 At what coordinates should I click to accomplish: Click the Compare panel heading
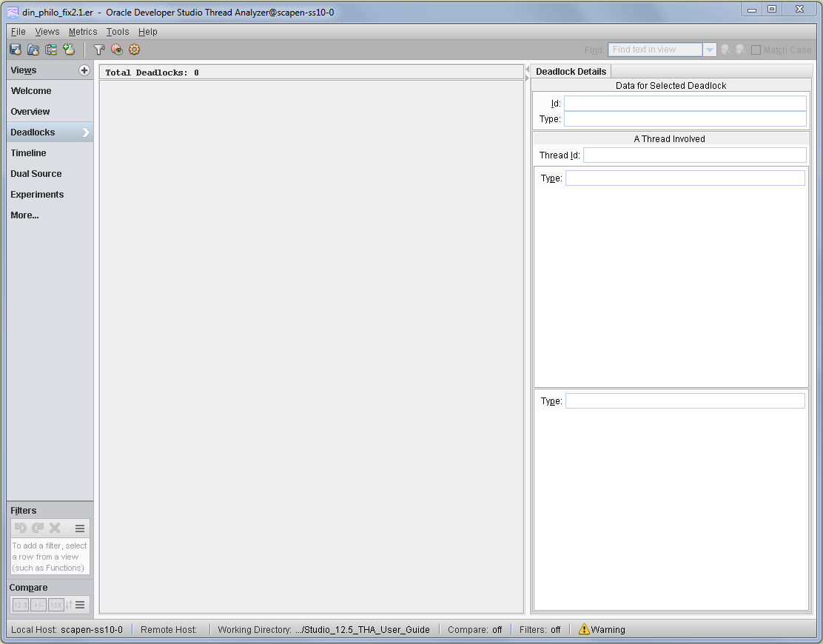click(28, 588)
